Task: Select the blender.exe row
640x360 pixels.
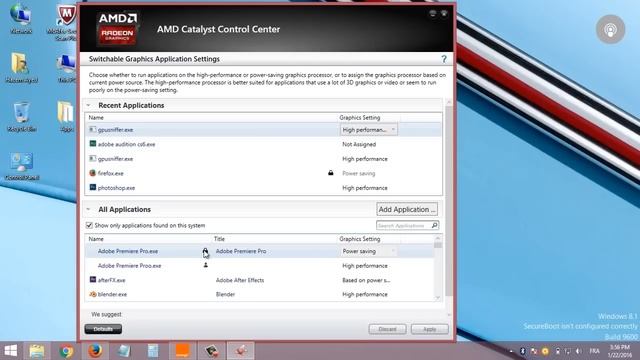Action: coord(260,294)
